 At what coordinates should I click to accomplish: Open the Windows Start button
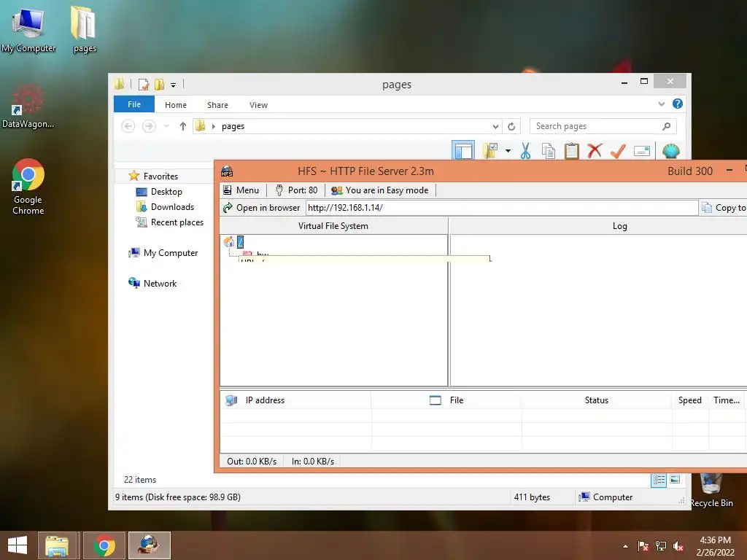click(18, 545)
